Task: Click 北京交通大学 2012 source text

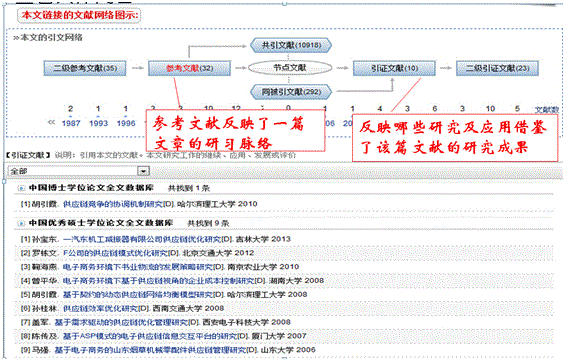Action: pyautogui.click(x=218, y=253)
